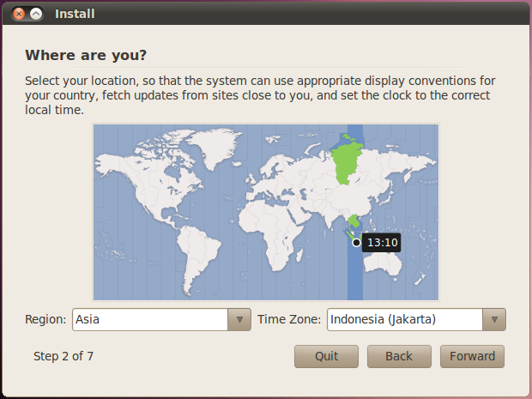Click the 'Region:' label
The image size is (532, 399).
(x=45, y=319)
